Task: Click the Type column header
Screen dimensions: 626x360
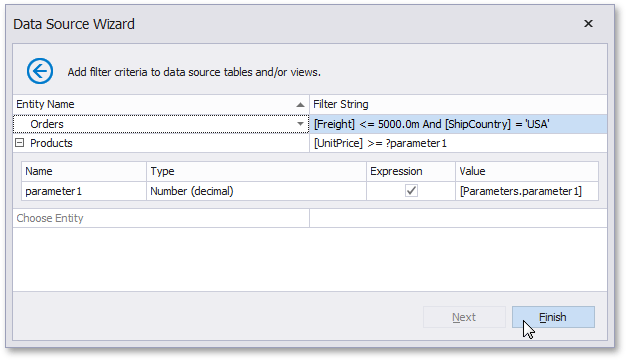Action: (x=256, y=172)
